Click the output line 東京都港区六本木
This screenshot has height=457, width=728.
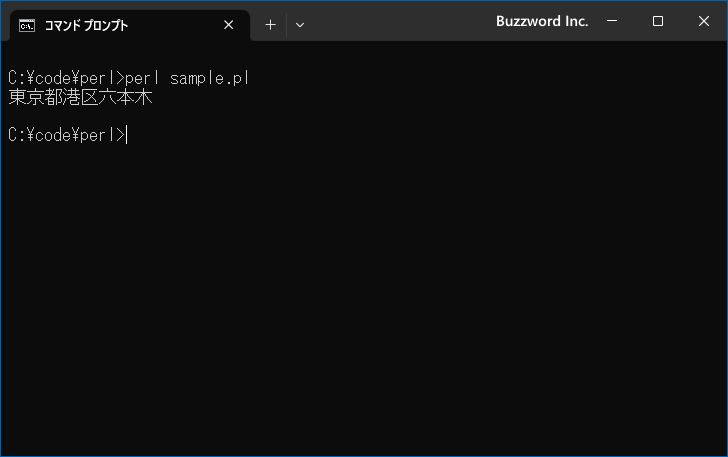(x=80, y=97)
